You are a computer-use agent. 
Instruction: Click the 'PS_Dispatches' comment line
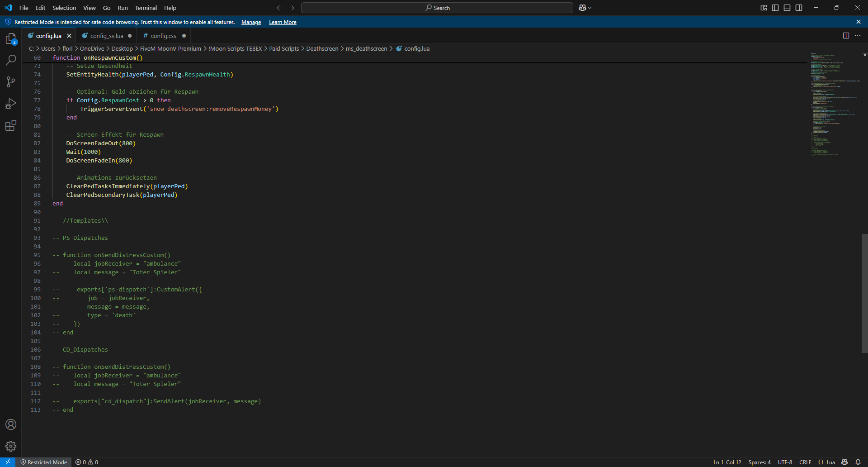[x=80, y=238]
